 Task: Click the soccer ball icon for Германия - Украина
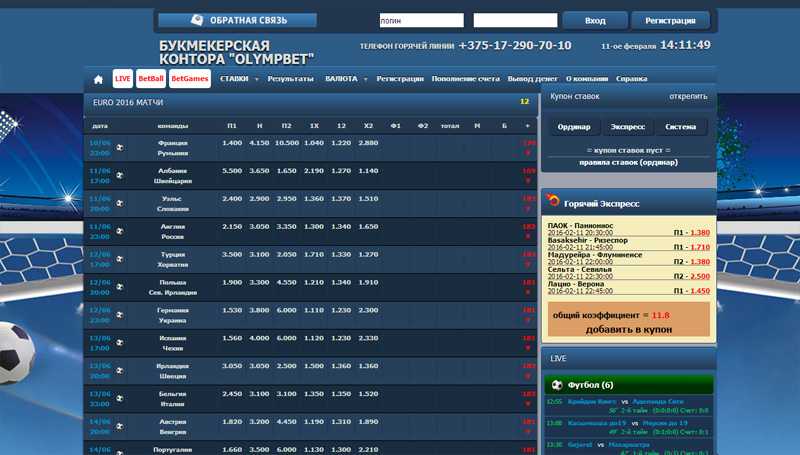(119, 315)
